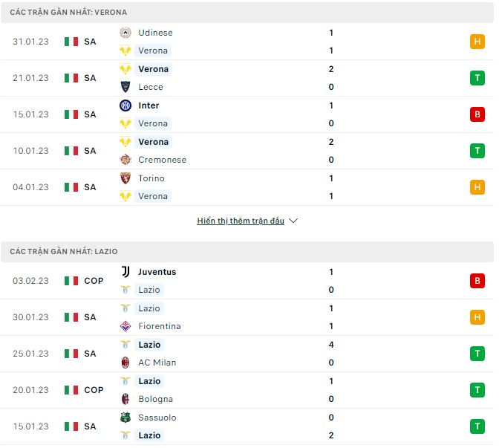
Task: Click green T badge for Verona vs Lecce
Action: (x=477, y=78)
